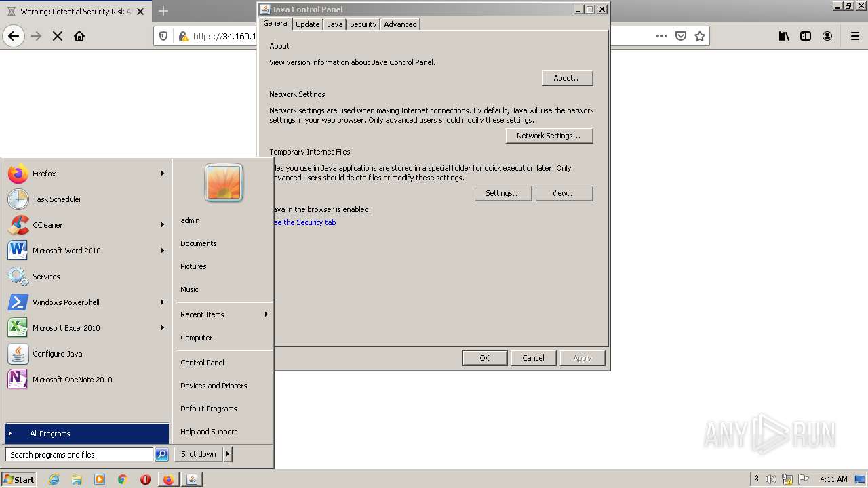
Task: Click the user account picture
Action: 224,183
